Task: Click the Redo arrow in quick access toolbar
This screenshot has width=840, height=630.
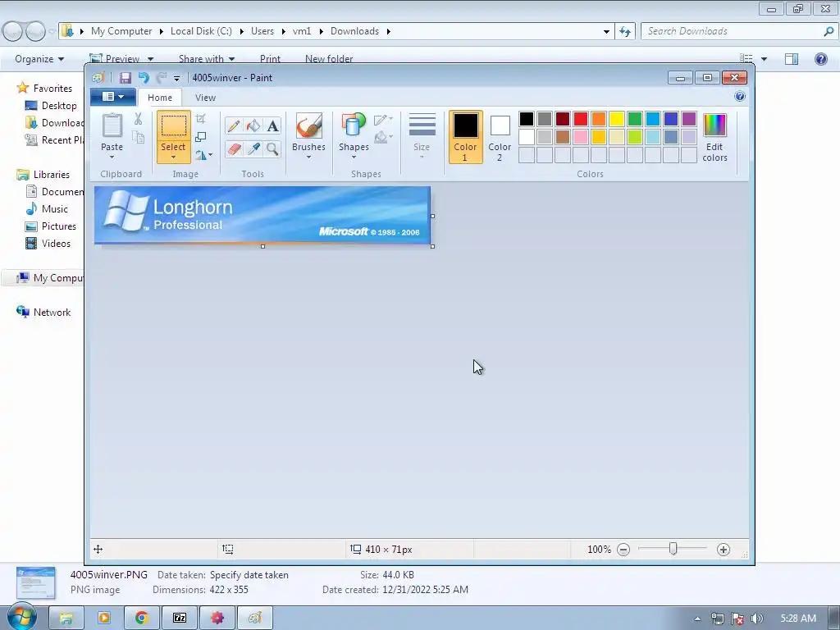Action: (161, 78)
